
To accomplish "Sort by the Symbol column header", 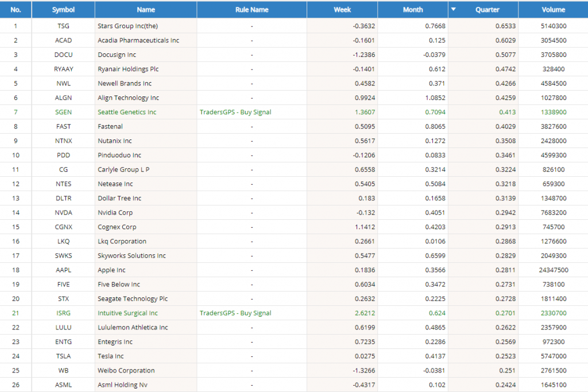I will [x=63, y=10].
